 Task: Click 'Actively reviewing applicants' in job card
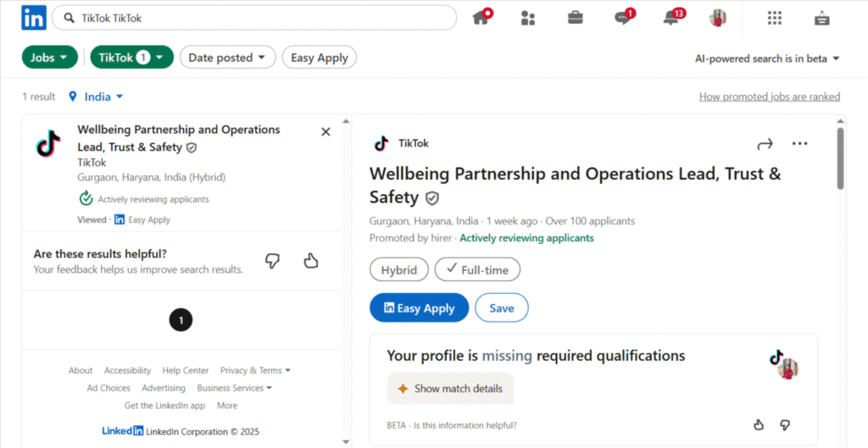click(x=153, y=199)
